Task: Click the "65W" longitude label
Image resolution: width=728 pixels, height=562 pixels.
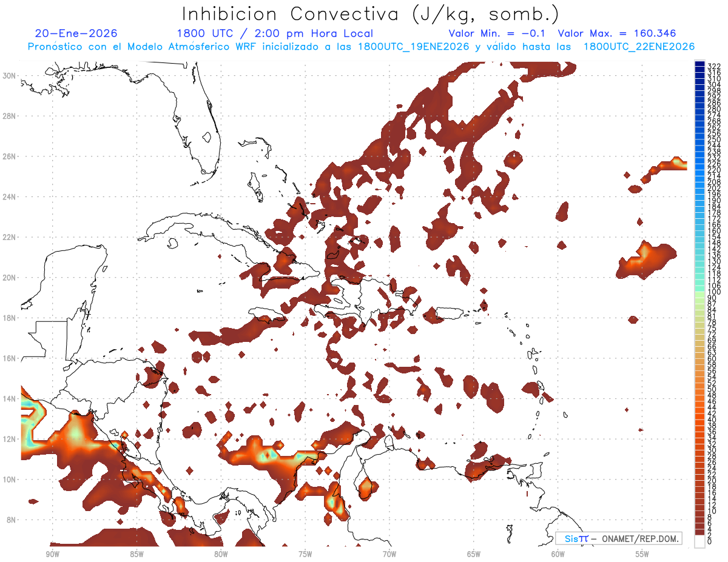Action: pyautogui.click(x=474, y=554)
